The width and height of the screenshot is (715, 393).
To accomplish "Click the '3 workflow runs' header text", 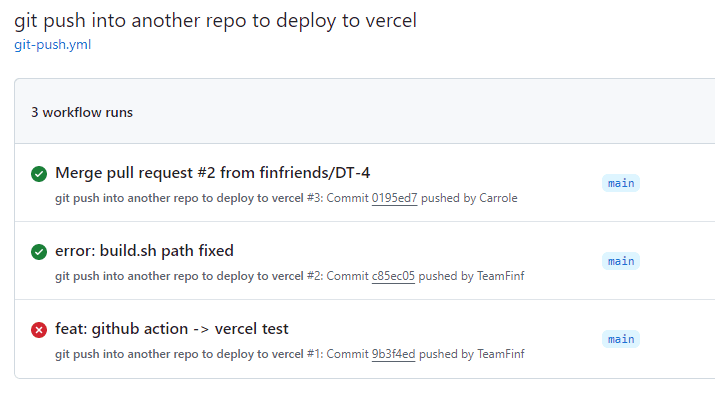I will pyautogui.click(x=82, y=112).
